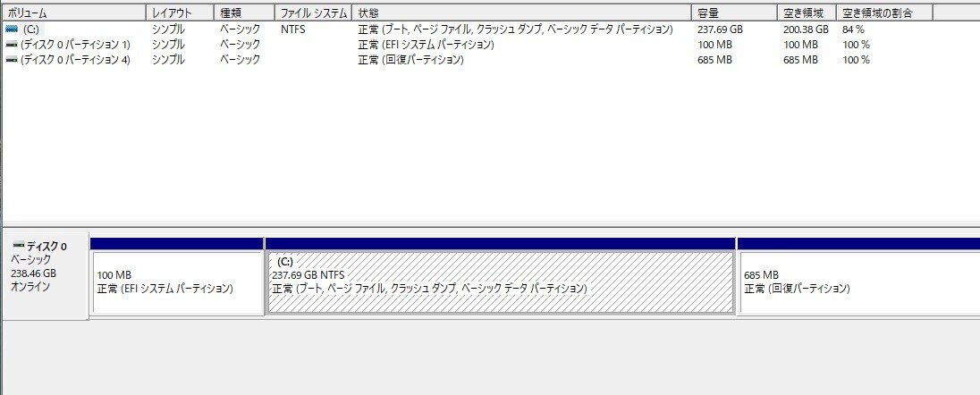
Task: Sort by the ファイル システム column header
Action: click(x=314, y=13)
